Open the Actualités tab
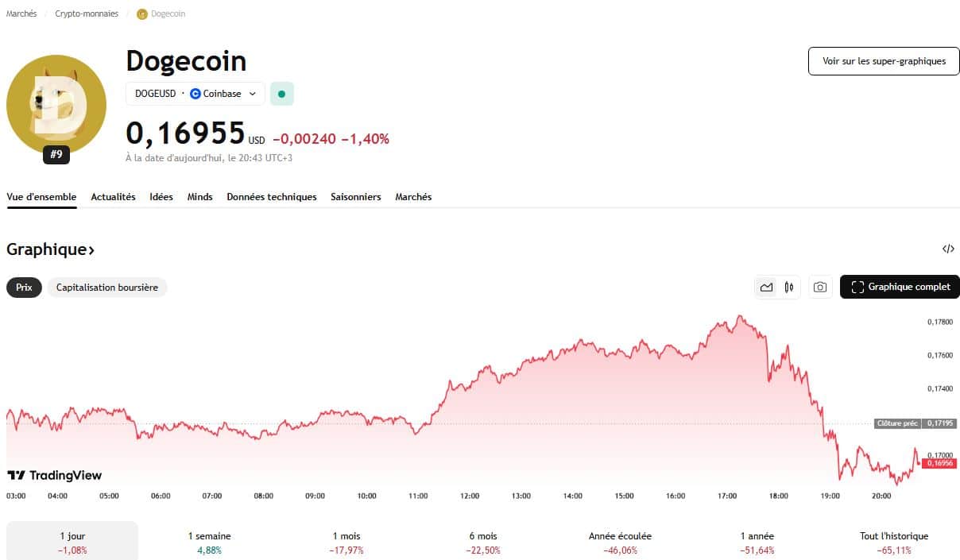Viewport: 960px width, 560px height. [x=113, y=196]
